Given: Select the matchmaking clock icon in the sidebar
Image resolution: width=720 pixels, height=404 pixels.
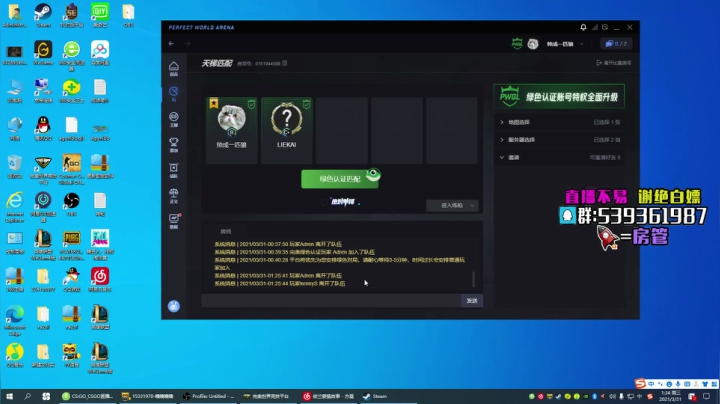Looking at the screenshot, I should pos(174,93).
